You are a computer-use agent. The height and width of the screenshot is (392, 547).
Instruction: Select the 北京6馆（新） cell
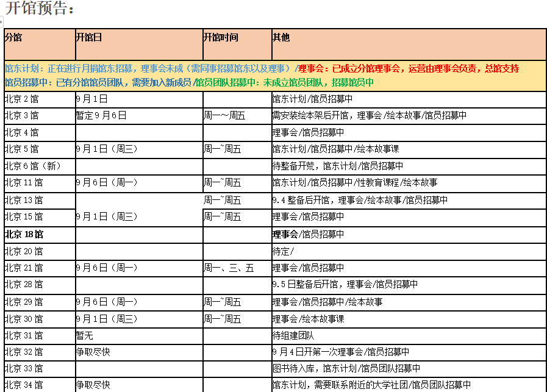coord(39,166)
